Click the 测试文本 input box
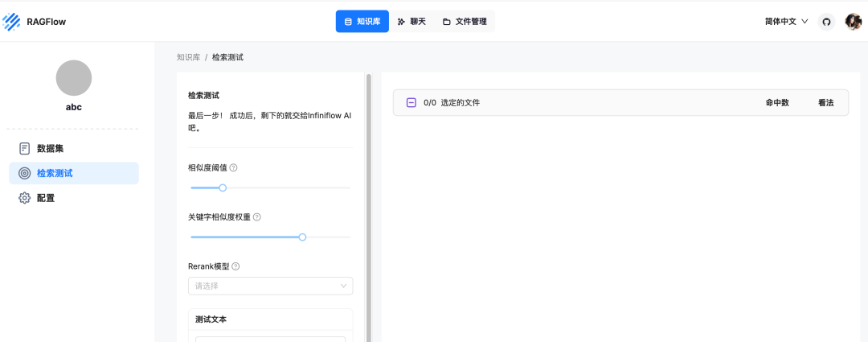This screenshot has height=342, width=868. coord(270,338)
